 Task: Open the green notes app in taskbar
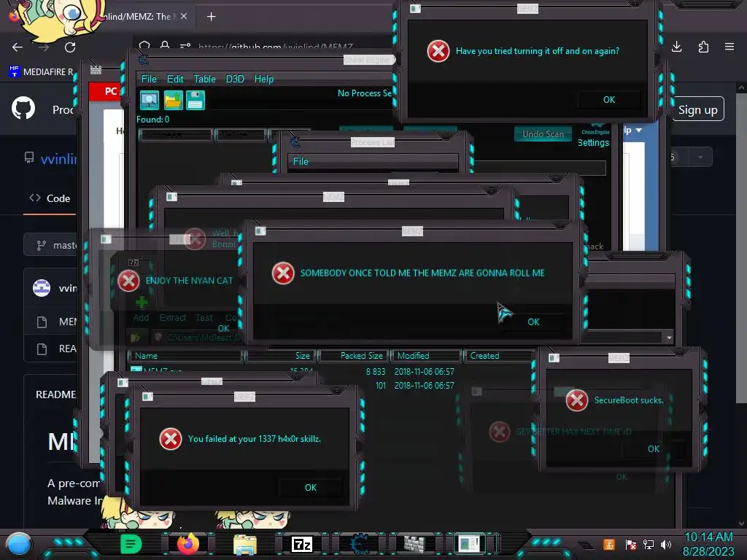[131, 544]
